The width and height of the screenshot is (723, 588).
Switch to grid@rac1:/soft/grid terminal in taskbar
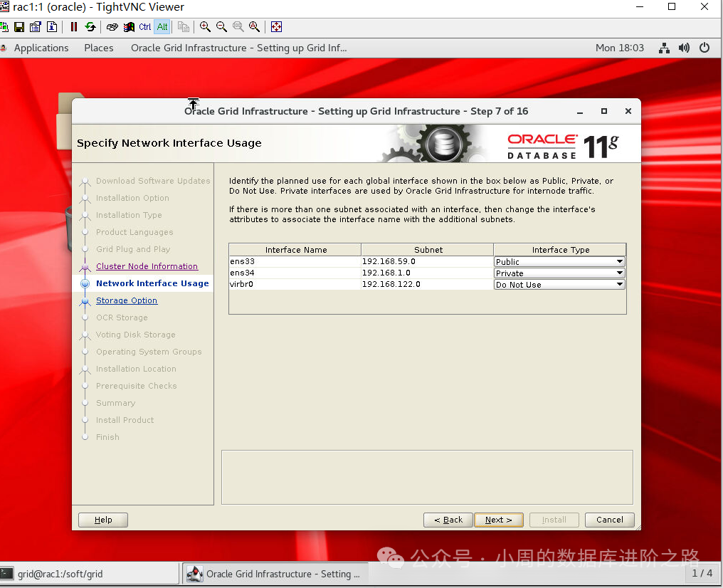coord(90,574)
